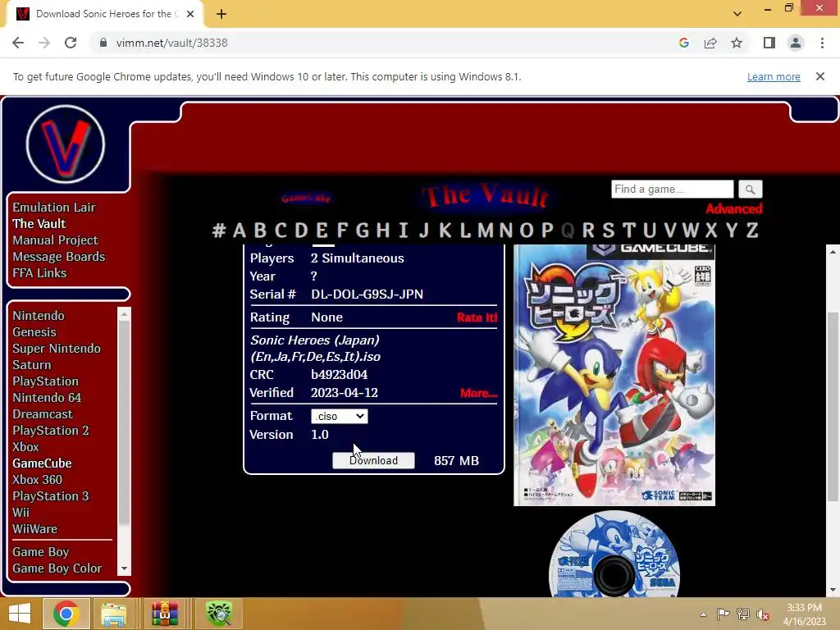Click the network tray icon

743,614
